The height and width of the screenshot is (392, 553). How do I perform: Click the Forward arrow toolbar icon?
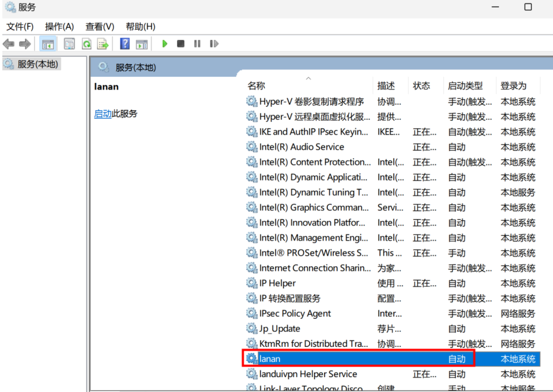25,44
